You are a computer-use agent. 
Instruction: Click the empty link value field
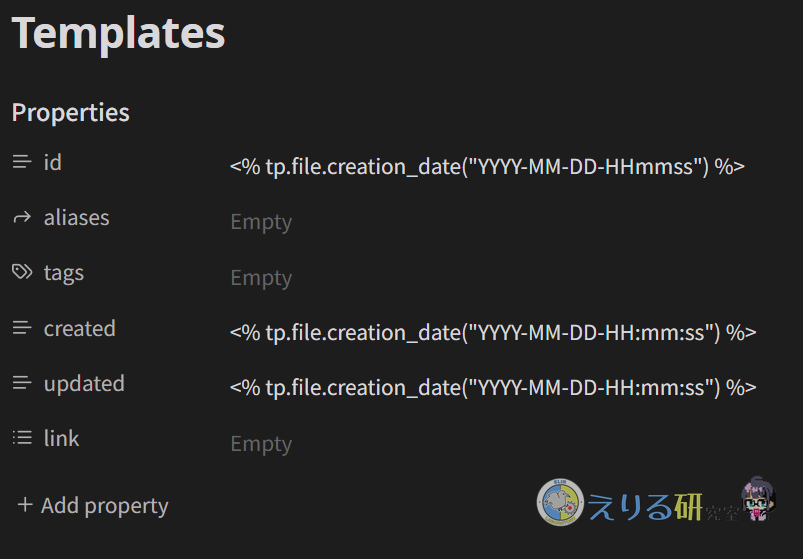[x=261, y=444]
